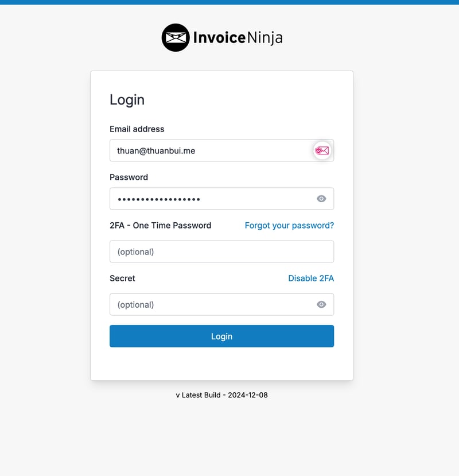Click the Email address label

(x=137, y=129)
